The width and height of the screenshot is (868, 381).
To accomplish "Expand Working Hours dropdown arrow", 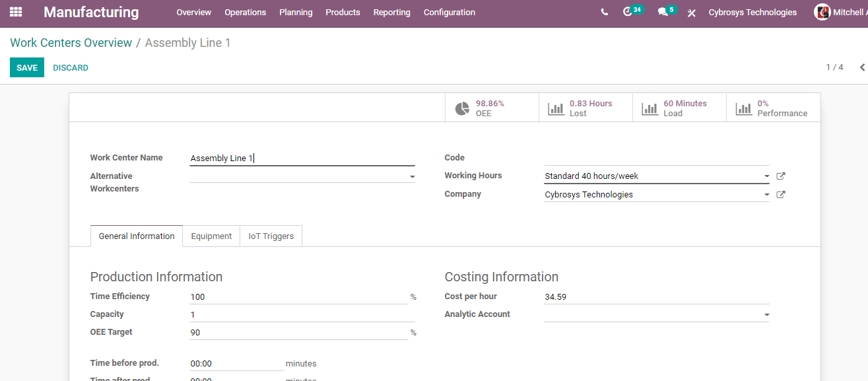I will [766, 176].
